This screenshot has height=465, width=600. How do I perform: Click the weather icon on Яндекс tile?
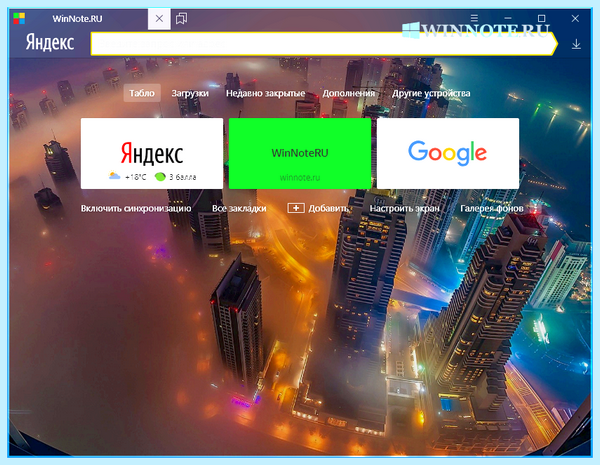click(x=114, y=176)
